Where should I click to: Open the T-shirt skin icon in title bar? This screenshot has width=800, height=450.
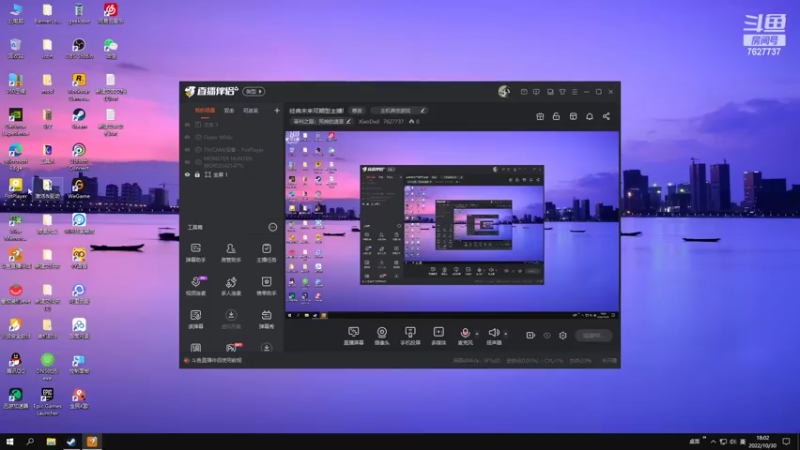(562, 92)
